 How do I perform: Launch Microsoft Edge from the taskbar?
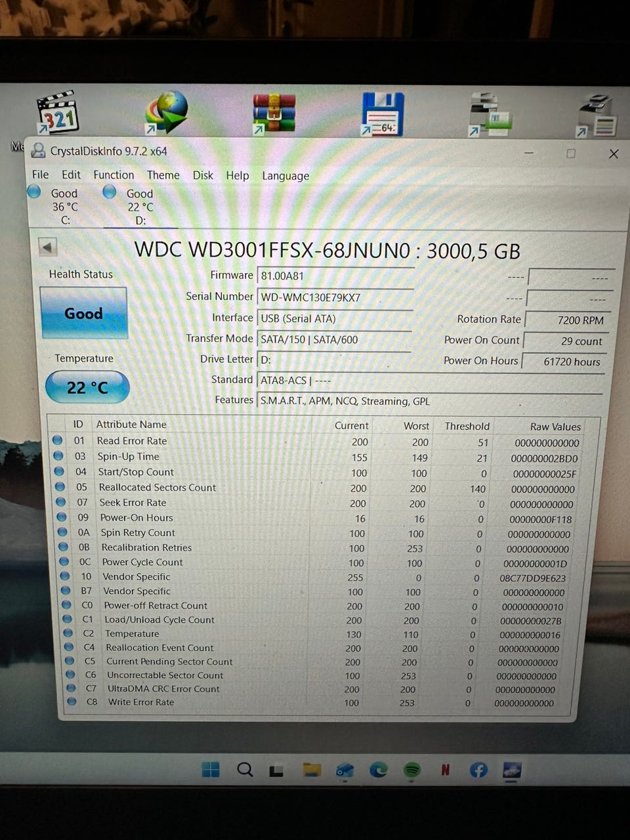(x=378, y=769)
